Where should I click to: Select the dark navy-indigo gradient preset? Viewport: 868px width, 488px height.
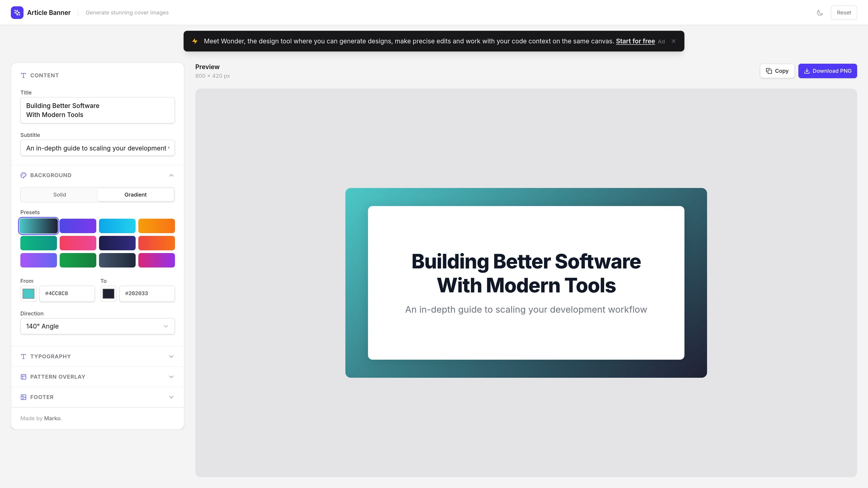117,243
